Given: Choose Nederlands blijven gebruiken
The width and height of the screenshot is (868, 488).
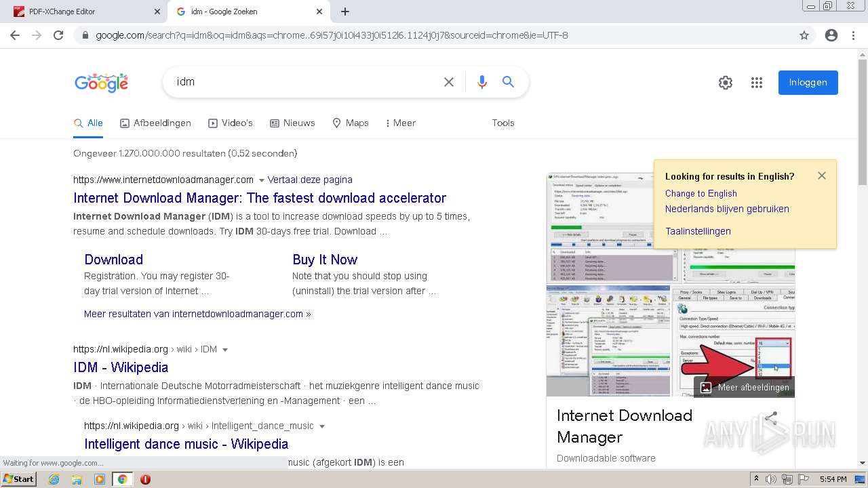Looking at the screenshot, I should (x=727, y=209).
